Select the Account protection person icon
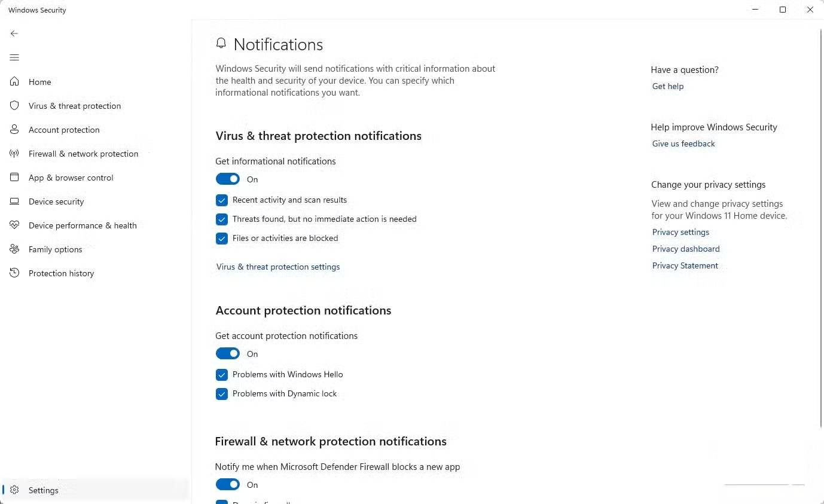Viewport: 824px width, 504px height. (x=14, y=130)
